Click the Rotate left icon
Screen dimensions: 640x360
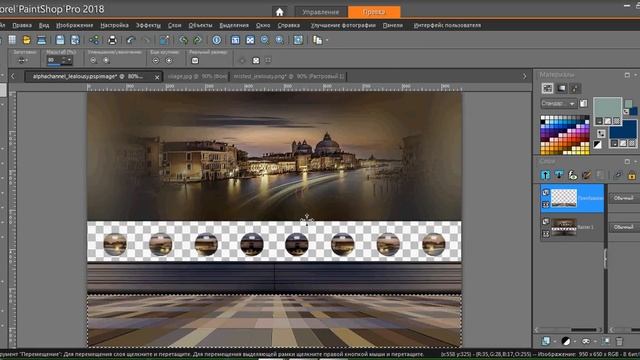click(183, 40)
